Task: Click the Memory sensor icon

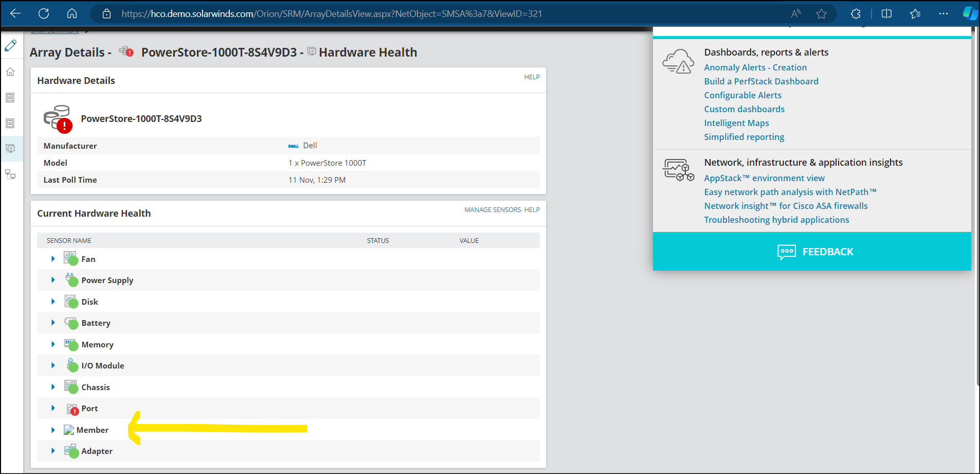Action: [71, 344]
